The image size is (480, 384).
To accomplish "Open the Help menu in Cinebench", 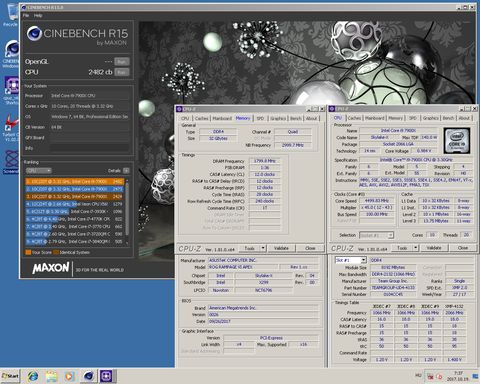I will coord(38,15).
